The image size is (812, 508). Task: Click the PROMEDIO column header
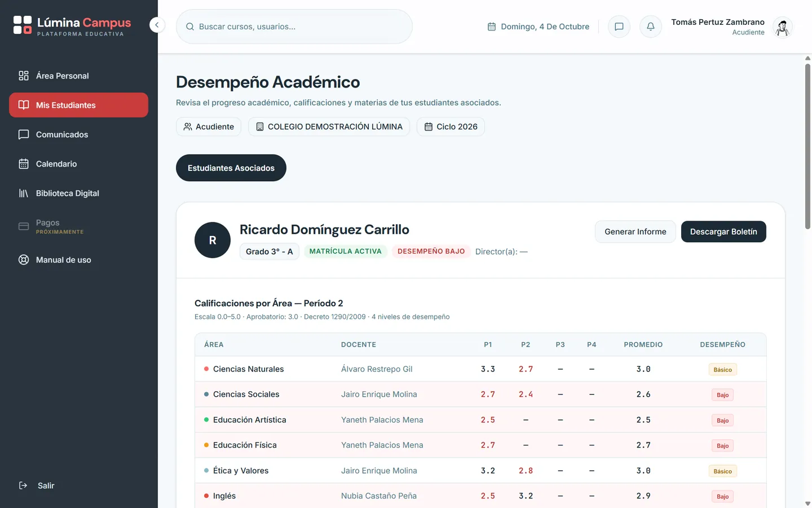point(643,344)
